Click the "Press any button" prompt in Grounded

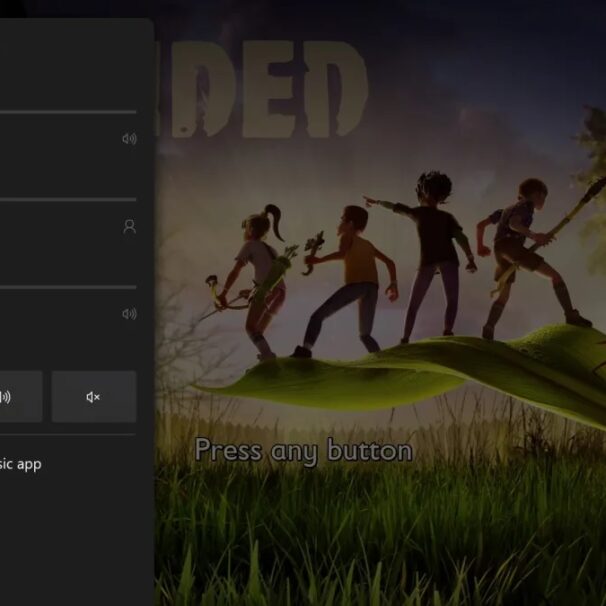(x=304, y=450)
